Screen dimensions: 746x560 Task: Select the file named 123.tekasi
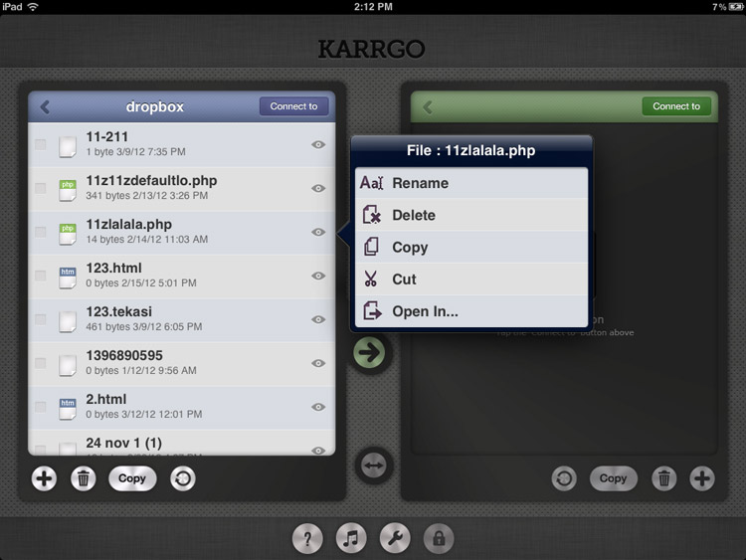[x=182, y=319]
